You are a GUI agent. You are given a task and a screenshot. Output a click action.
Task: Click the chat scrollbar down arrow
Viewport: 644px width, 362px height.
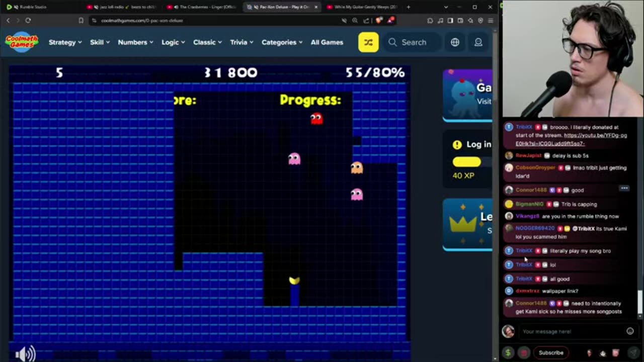pyautogui.click(x=640, y=316)
